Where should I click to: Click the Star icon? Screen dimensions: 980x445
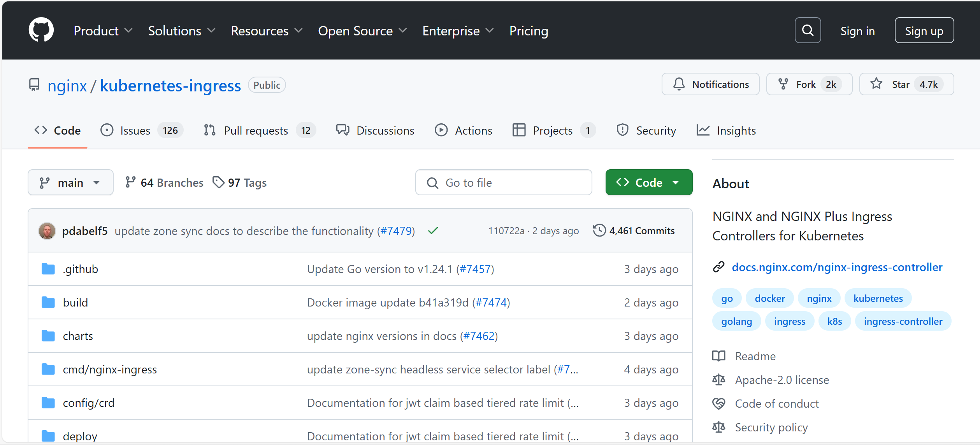pyautogui.click(x=876, y=84)
